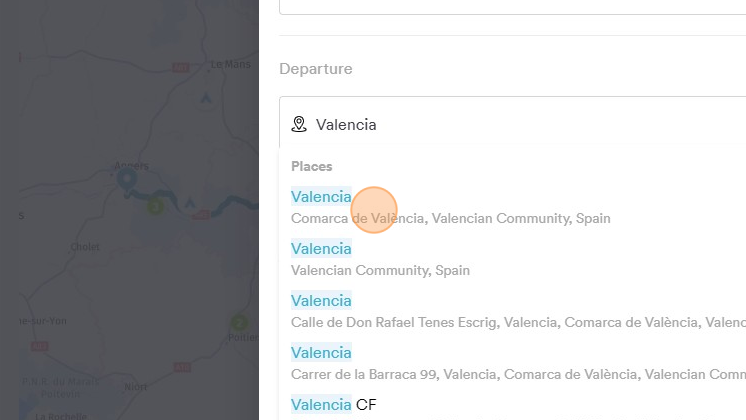The image size is (746, 420).
Task: Click the green cluster marker east of Angers
Action: [155, 207]
